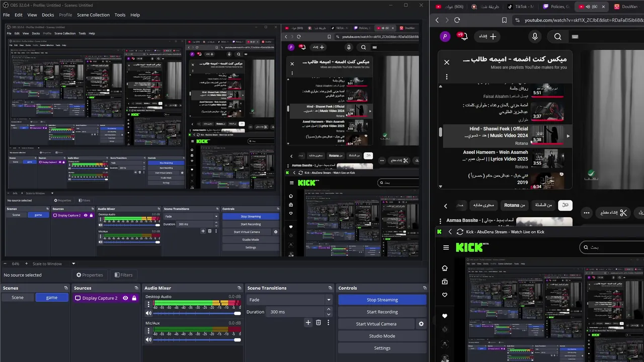Click the YouTube search magnifier icon
The image size is (644, 362).
tap(558, 36)
